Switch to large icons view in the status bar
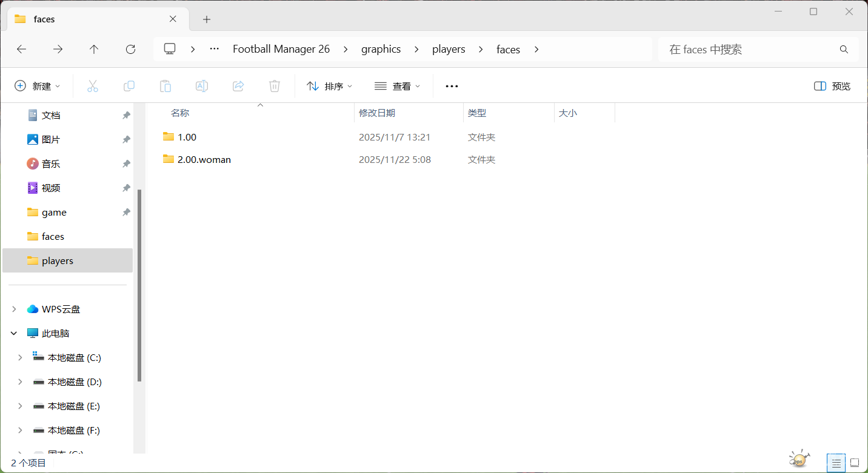 click(x=855, y=463)
